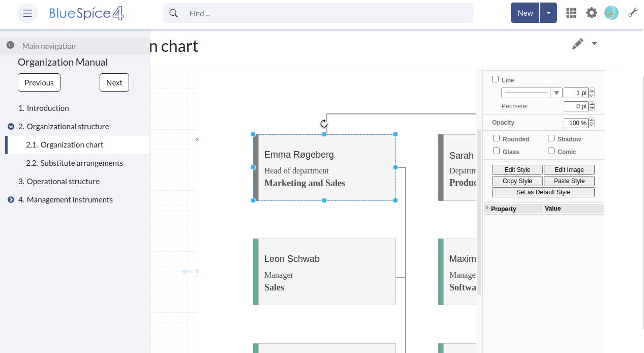Viewport: 644px width, 353px height.
Task: Enable the Line checkbox
Action: click(496, 79)
